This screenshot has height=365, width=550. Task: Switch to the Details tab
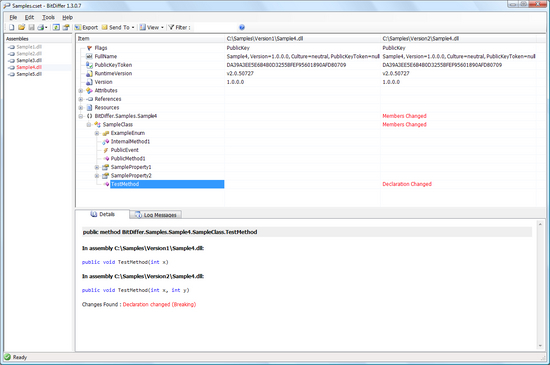(103, 214)
